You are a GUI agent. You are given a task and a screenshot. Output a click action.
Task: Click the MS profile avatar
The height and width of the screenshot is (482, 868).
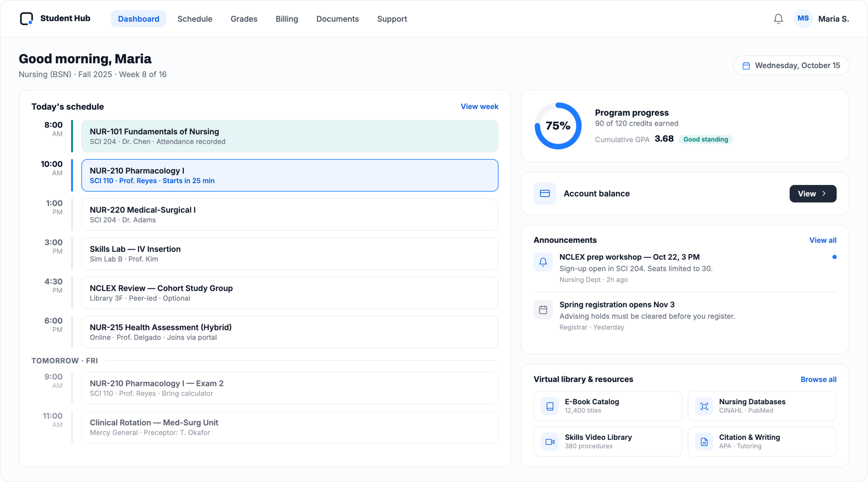click(803, 19)
